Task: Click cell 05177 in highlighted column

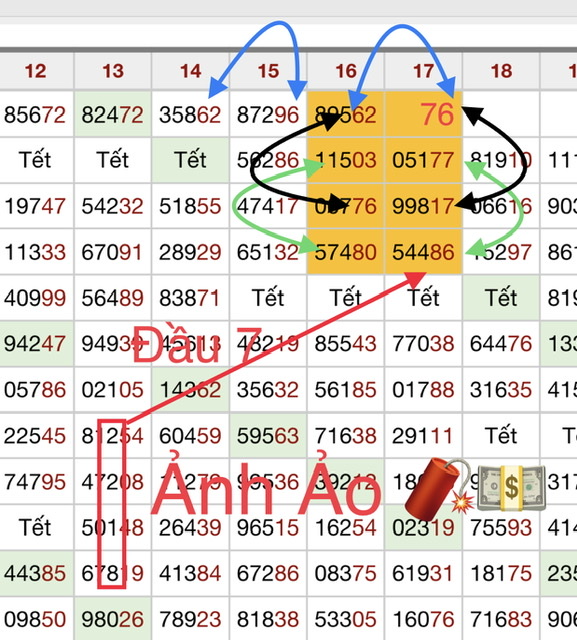Action: 424,160
